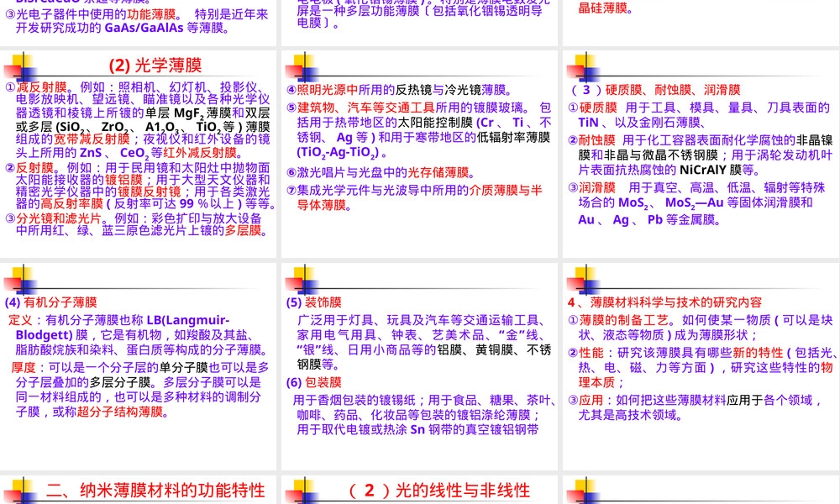The image size is (840, 504).
Task: Click the formula MgF2 in the optical film slide
Action: tap(188, 113)
